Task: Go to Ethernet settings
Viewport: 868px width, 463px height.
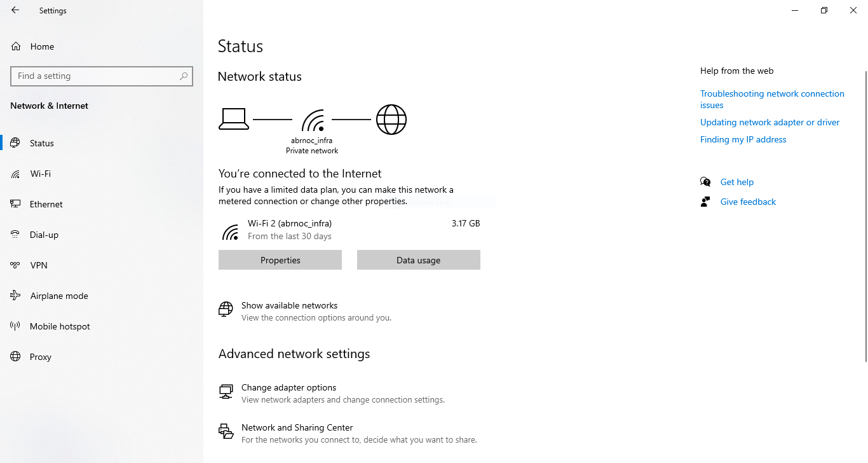Action: coord(102,204)
